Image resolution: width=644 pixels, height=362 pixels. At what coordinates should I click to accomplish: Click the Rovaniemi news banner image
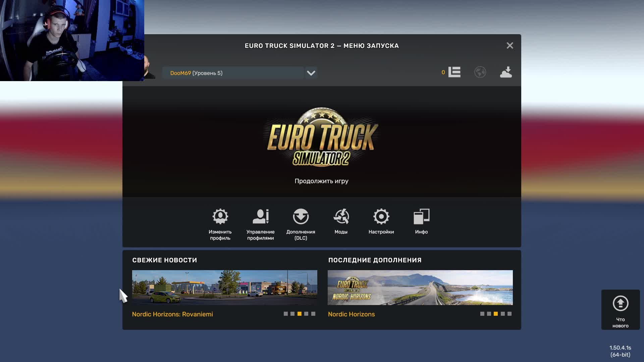click(x=224, y=287)
